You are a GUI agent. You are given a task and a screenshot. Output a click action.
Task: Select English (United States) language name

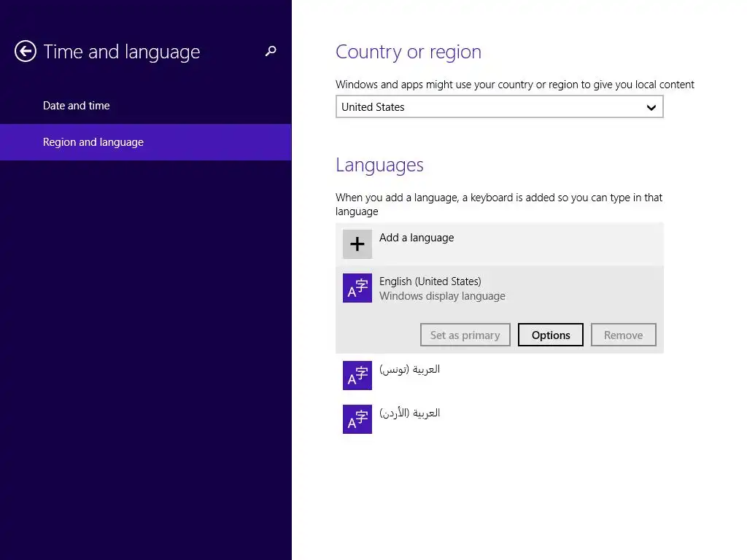point(430,281)
